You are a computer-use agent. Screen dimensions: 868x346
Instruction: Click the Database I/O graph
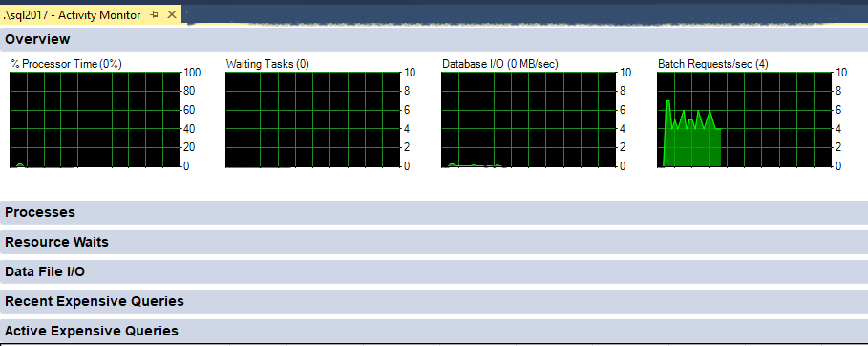tap(528, 119)
